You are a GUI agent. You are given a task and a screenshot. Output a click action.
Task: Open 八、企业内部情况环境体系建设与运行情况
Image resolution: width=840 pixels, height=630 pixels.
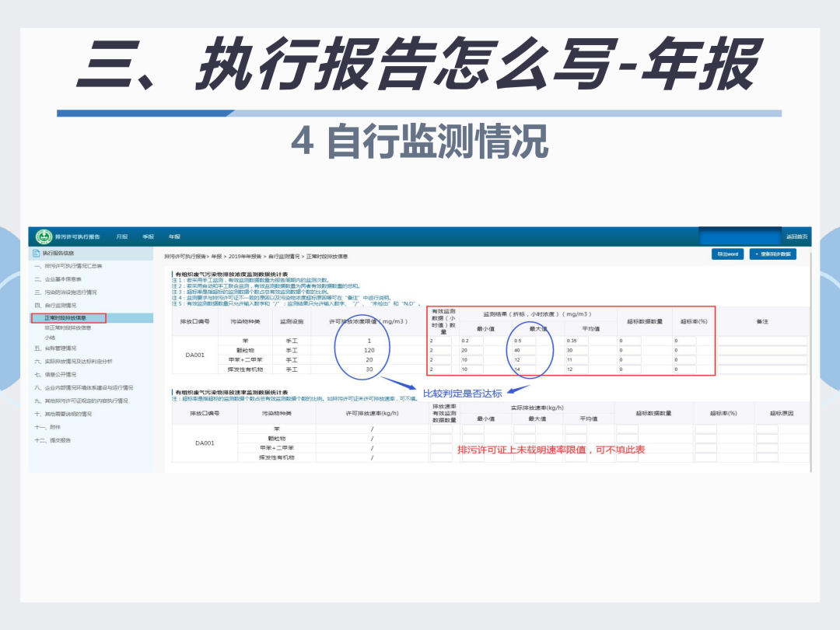pyautogui.click(x=84, y=388)
